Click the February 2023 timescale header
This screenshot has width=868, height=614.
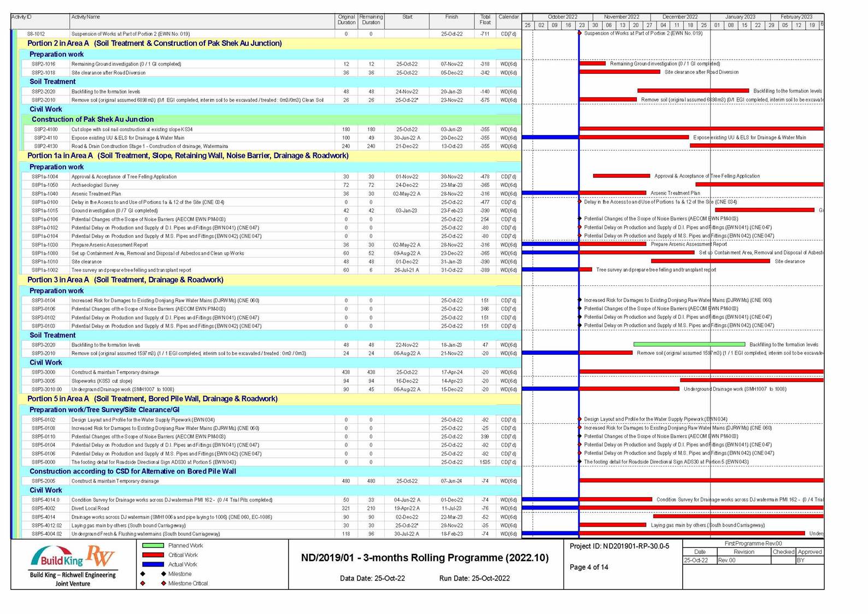[796, 17]
